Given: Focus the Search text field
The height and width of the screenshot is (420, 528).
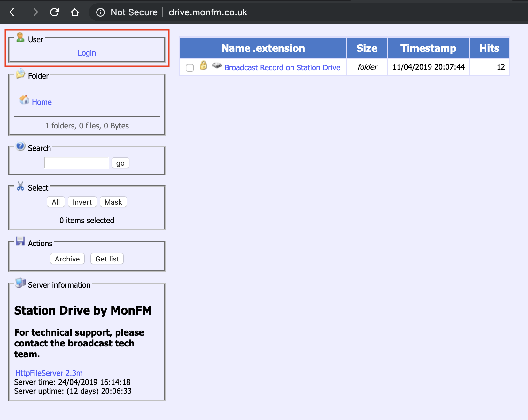Looking at the screenshot, I should [x=76, y=163].
